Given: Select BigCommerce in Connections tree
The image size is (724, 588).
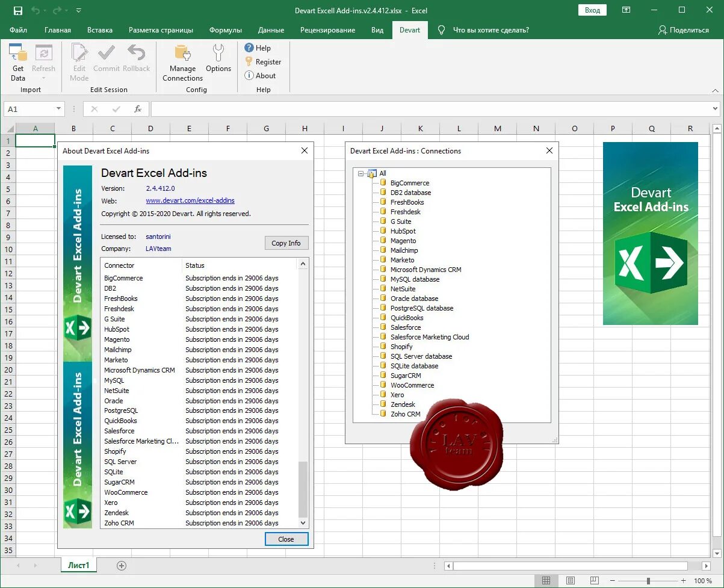Looking at the screenshot, I should [410, 183].
